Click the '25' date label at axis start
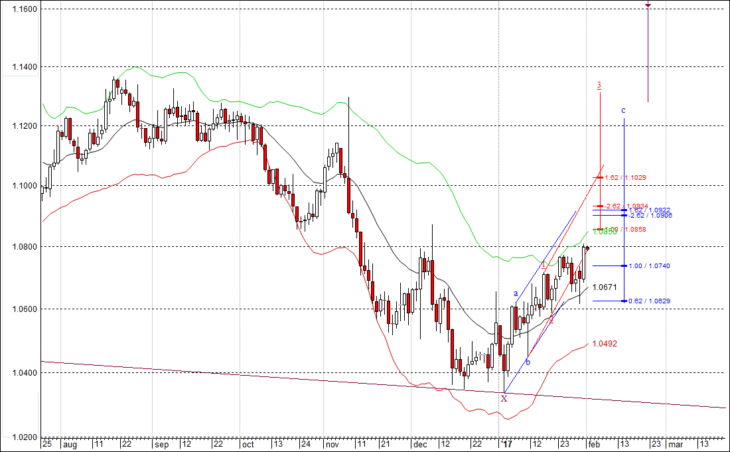 pos(47,444)
